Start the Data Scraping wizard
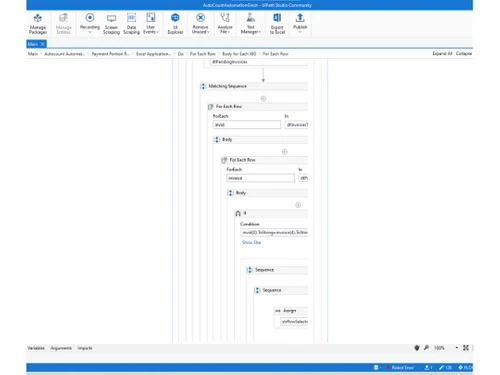Viewport: 500px width, 375px height. [131, 24]
